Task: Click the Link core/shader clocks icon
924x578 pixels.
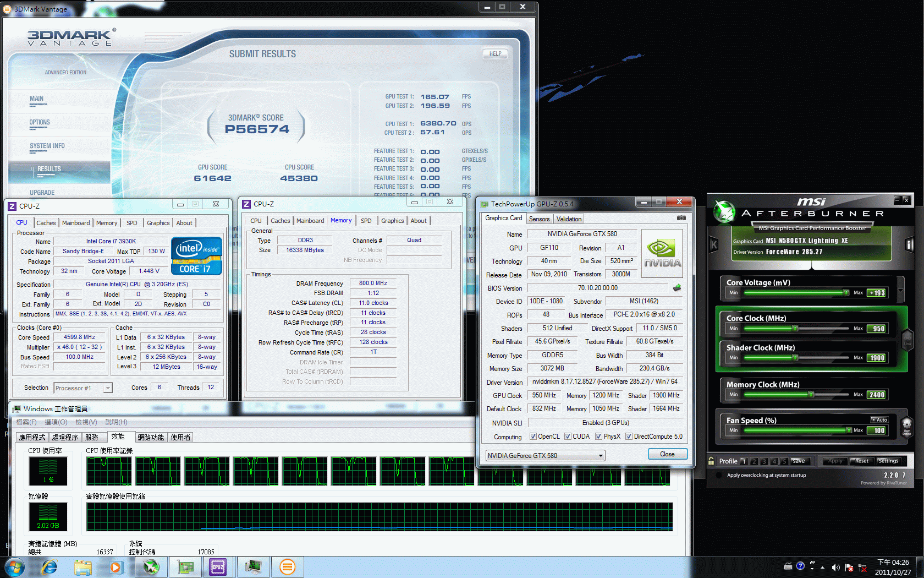Action: pyautogui.click(x=907, y=339)
